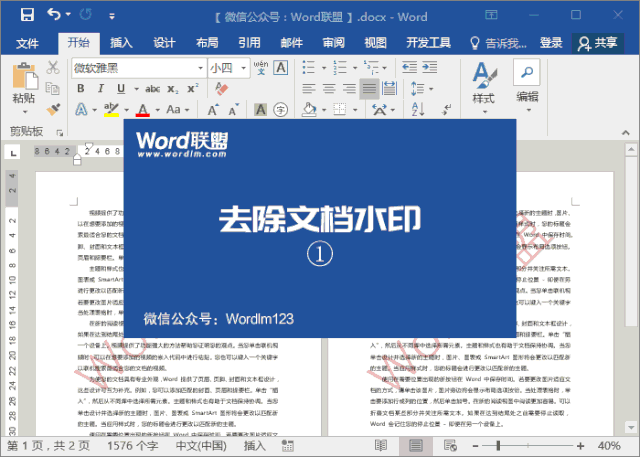Open the 样式 styles gallery
This screenshot has height=457, width=640.
point(484,88)
